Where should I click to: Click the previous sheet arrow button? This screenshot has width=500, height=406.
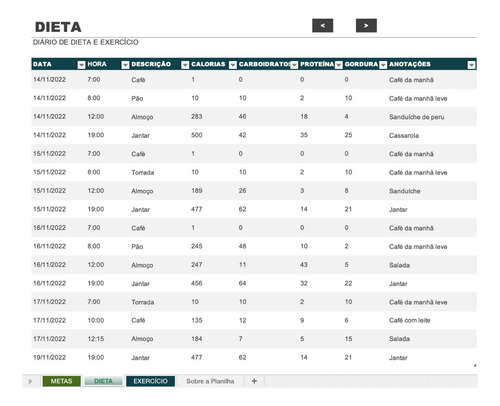point(322,26)
